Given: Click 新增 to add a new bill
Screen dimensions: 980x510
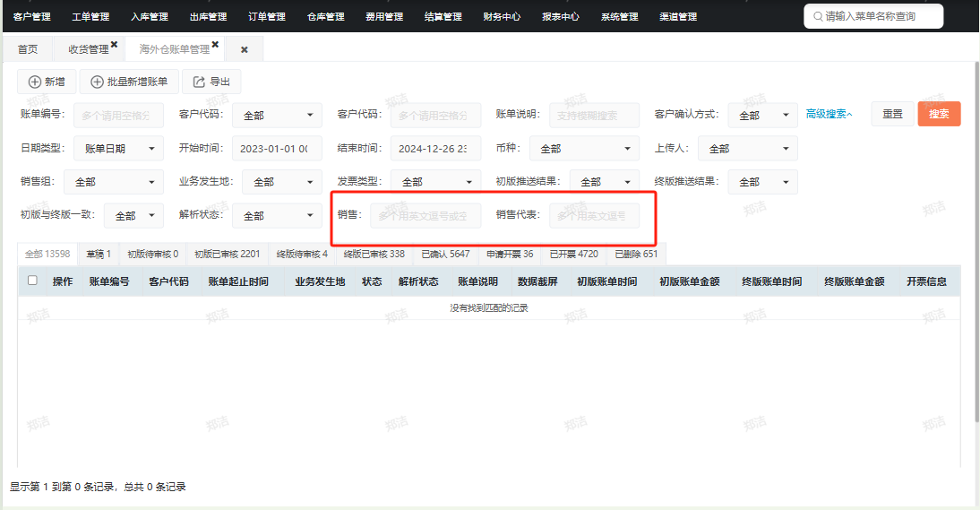Looking at the screenshot, I should 47,82.
